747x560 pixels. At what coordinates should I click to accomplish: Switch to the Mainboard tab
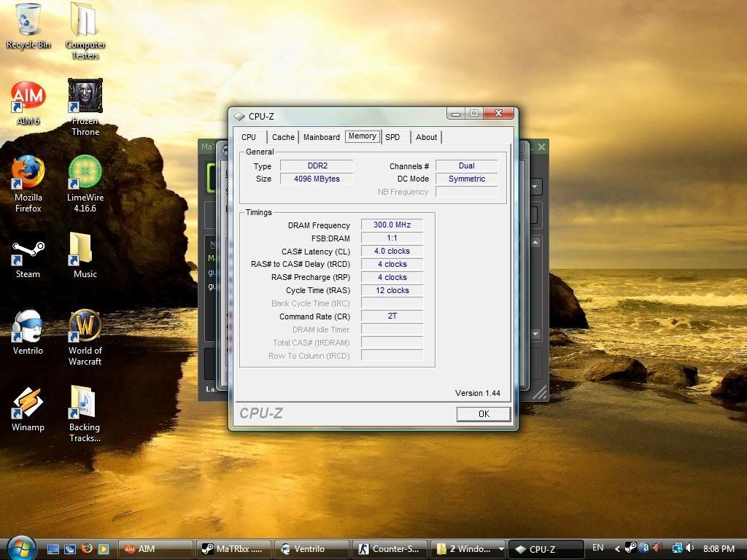pos(321,137)
